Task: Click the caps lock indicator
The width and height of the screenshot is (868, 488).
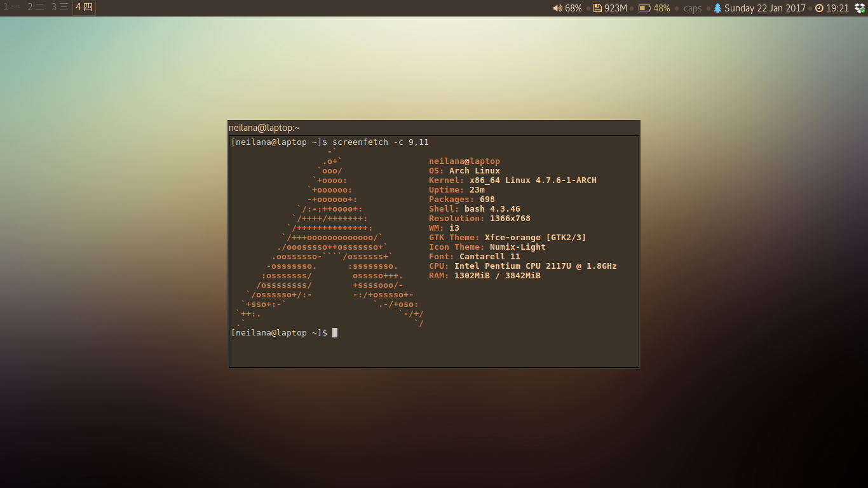Action: tap(693, 8)
